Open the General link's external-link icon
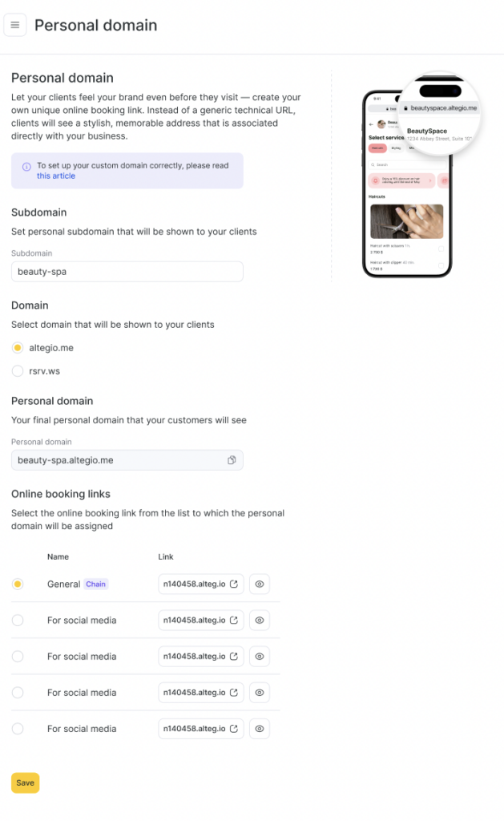 click(234, 584)
